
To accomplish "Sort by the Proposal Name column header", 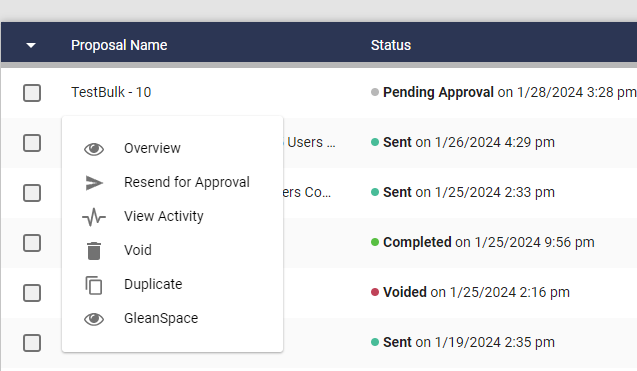I will point(119,45).
